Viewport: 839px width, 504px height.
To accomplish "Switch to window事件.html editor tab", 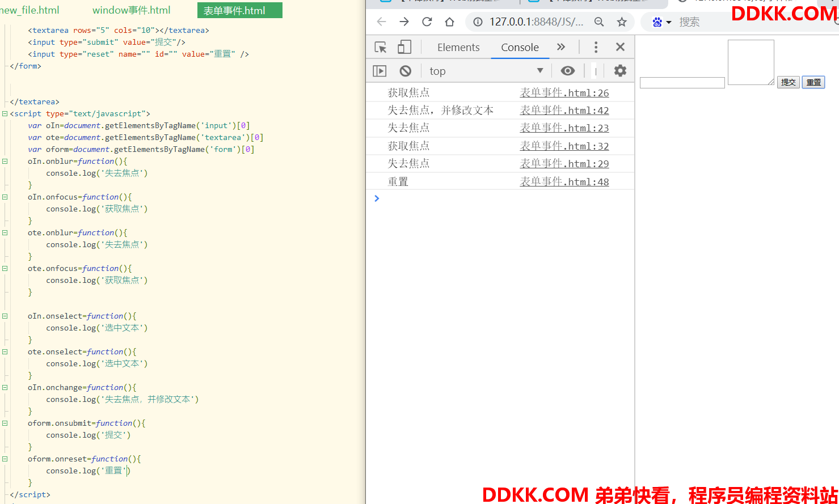I will click(131, 10).
